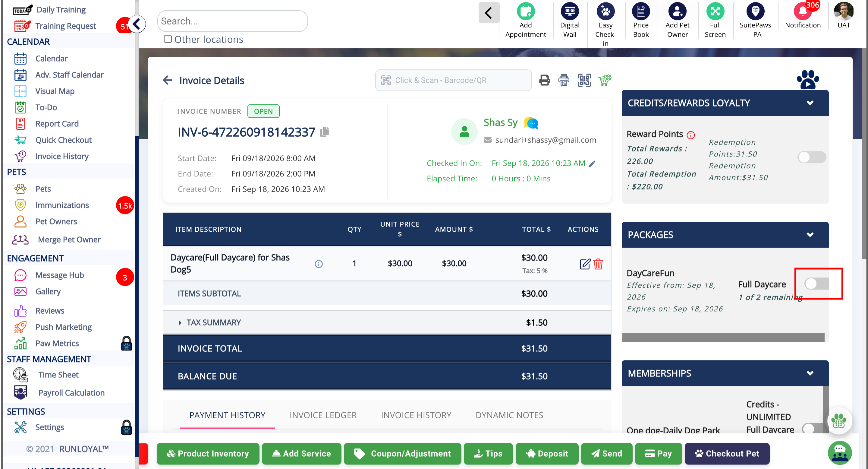Image resolution: width=868 pixels, height=469 pixels.
Task: Focus the Search field
Action: click(232, 21)
